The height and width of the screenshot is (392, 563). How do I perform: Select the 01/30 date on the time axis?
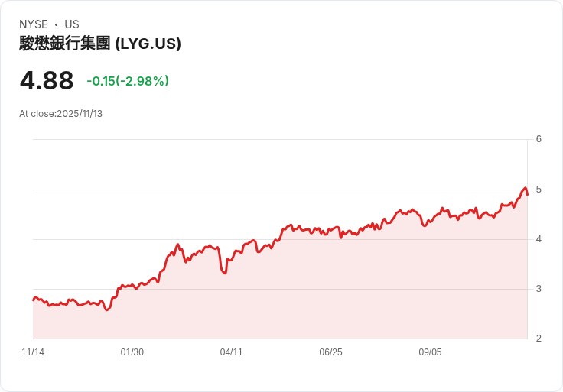pos(132,352)
